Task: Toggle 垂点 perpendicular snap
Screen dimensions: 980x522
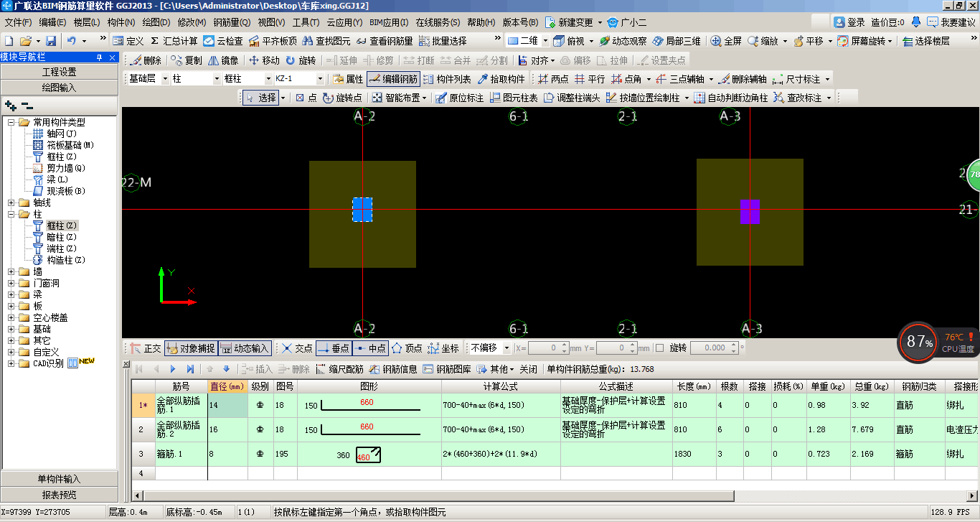Action: tap(334, 348)
